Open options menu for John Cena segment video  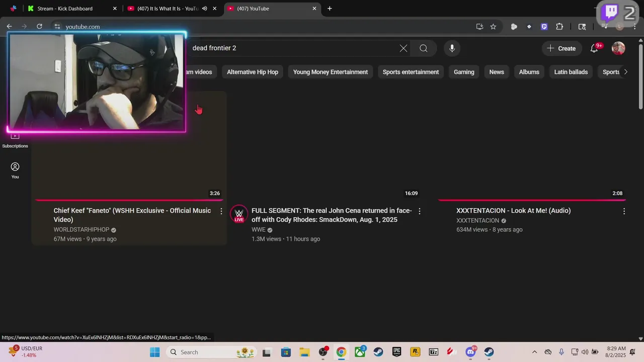420,211
